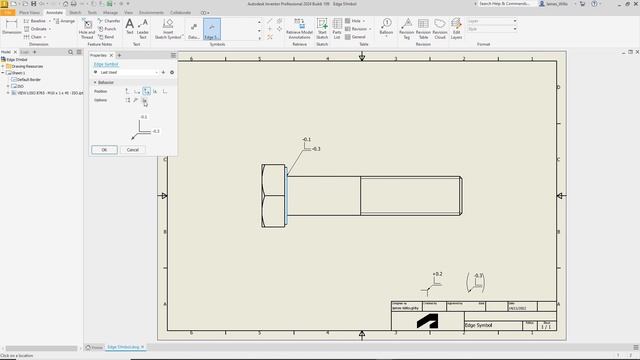Screen dimensions: 640x360
Task: Toggle first Options icon in Behavior
Action: (x=128, y=100)
